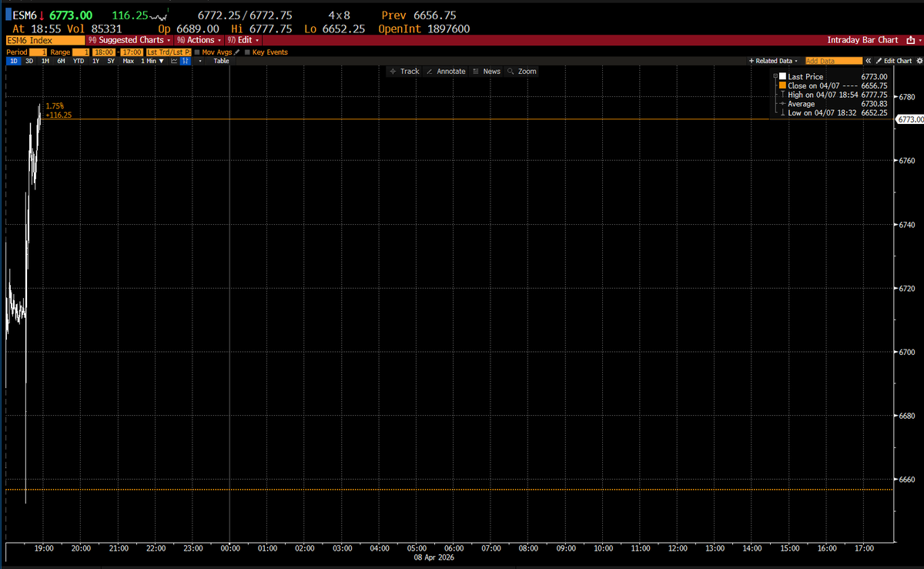Click the Hi 6777.75 header value
924x569 pixels.
[261, 28]
